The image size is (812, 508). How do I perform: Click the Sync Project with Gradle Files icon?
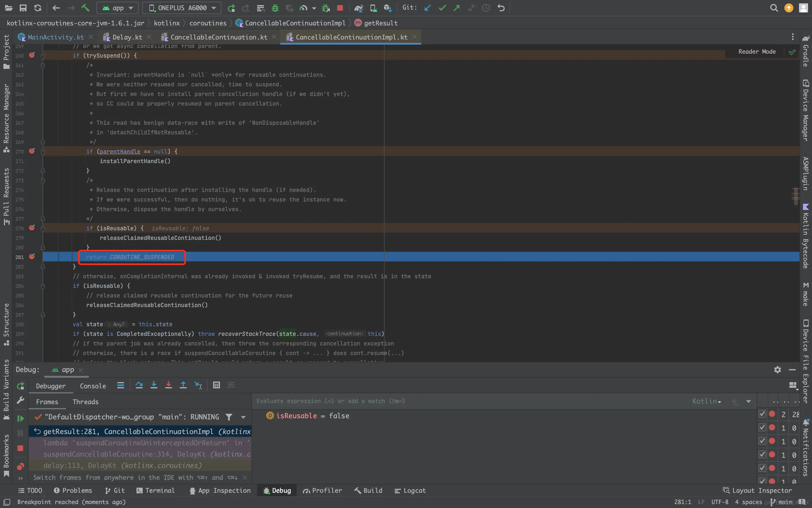pos(358,8)
